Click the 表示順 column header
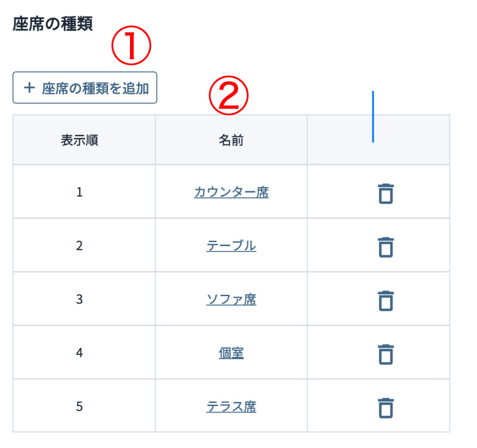The image size is (477, 448). (x=79, y=141)
